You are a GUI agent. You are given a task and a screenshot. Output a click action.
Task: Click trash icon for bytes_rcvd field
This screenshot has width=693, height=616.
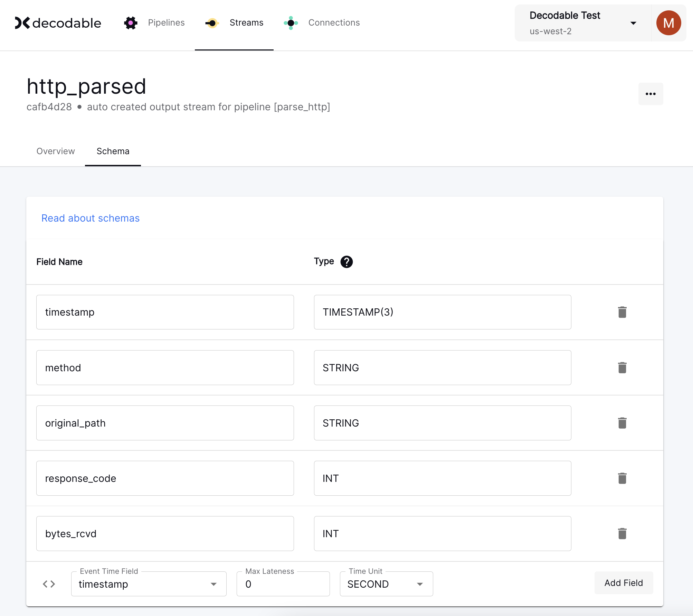pos(622,533)
